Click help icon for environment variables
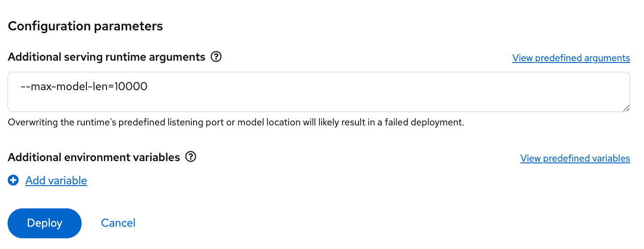 coord(191,157)
